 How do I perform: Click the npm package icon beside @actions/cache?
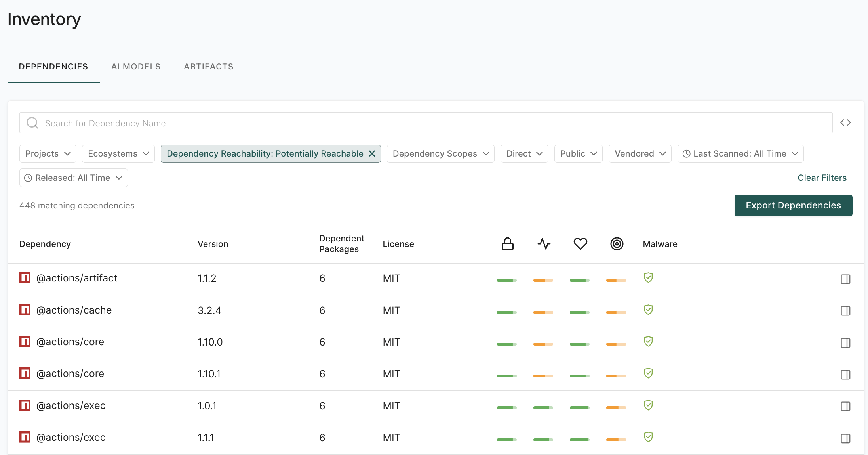(25, 310)
